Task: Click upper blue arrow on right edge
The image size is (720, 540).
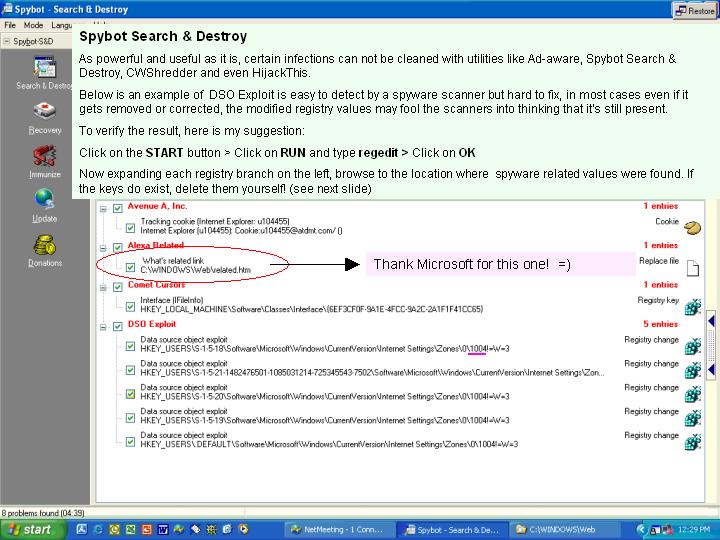Action: click(711, 321)
